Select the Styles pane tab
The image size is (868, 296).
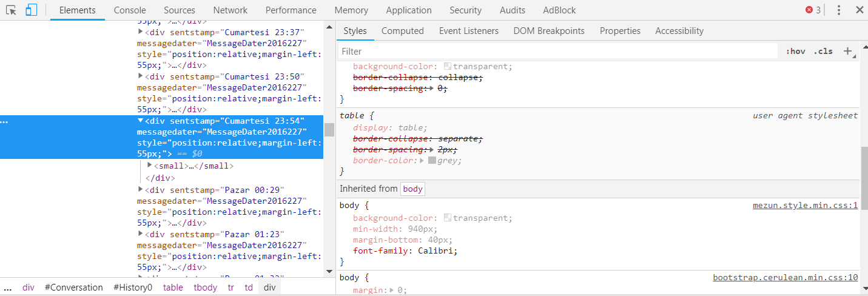(355, 31)
